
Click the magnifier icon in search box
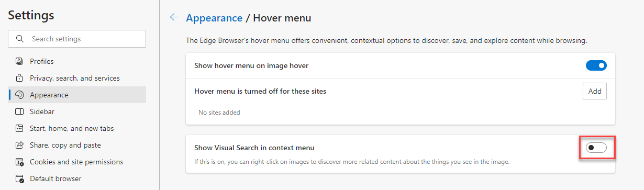(x=20, y=39)
